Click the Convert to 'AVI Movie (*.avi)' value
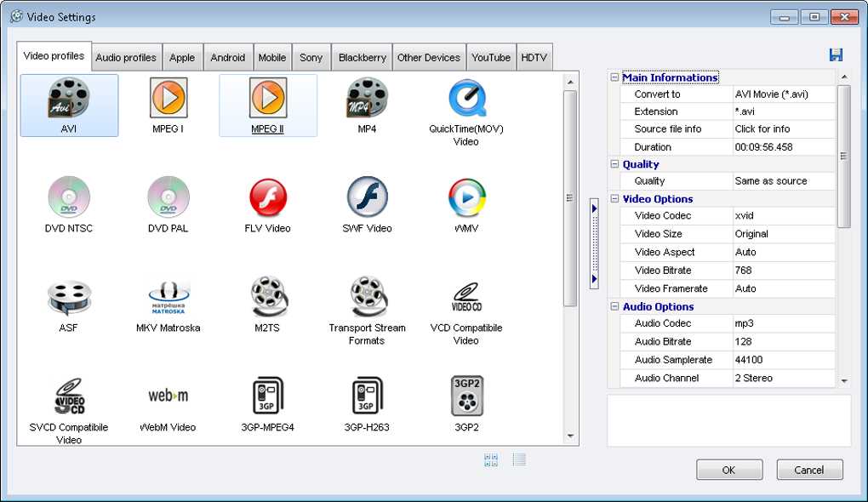Image resolution: width=868 pixels, height=502 pixels. point(784,94)
